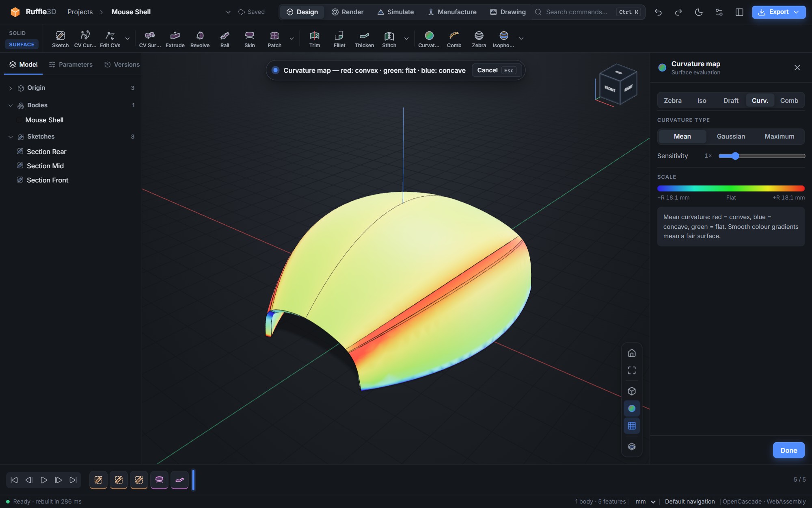The height and width of the screenshot is (508, 812).
Task: Enable Zebra stripes analysis in toolbar
Action: tap(479, 39)
